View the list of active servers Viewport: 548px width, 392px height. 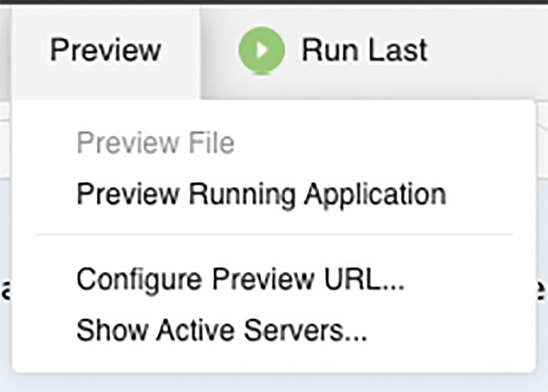click(x=221, y=330)
